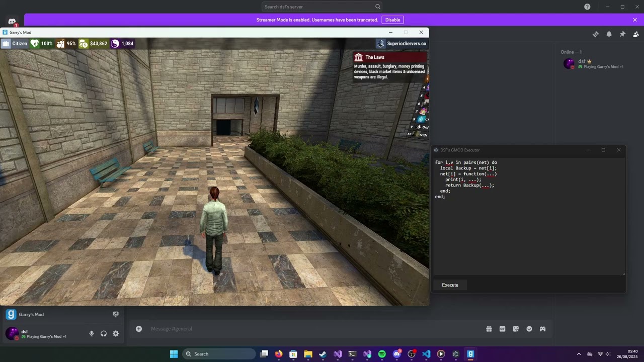Open the Garry's Mod taskbar icon
This screenshot has height=362, width=644.
470,354
